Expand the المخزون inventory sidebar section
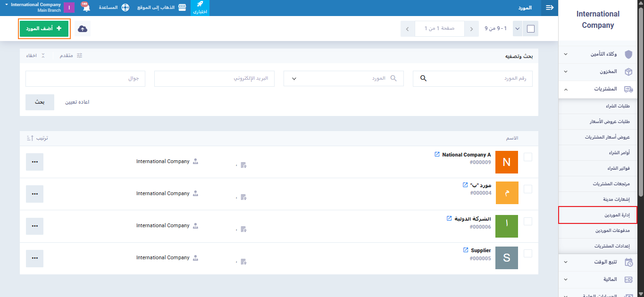The image size is (644, 297). point(597,72)
